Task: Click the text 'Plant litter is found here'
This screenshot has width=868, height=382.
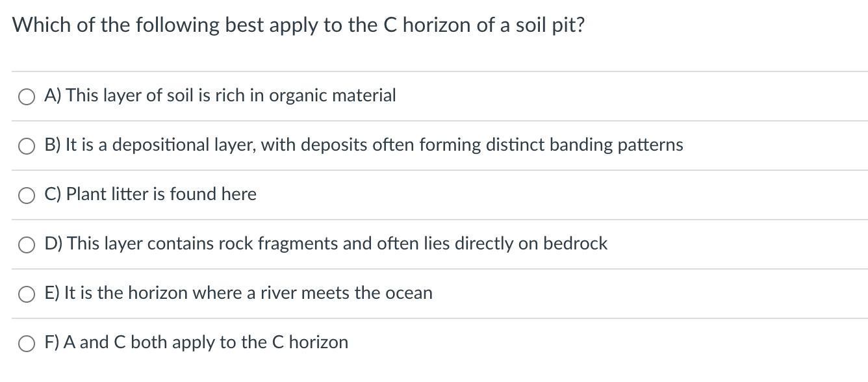Action: click(x=150, y=194)
